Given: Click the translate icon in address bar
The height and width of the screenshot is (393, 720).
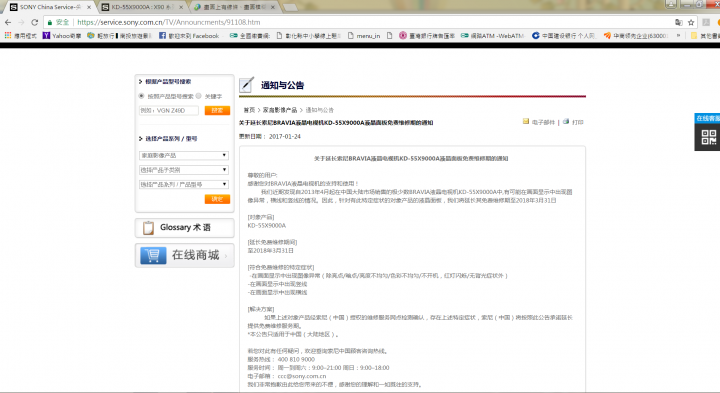Looking at the screenshot, I should click(678, 22).
